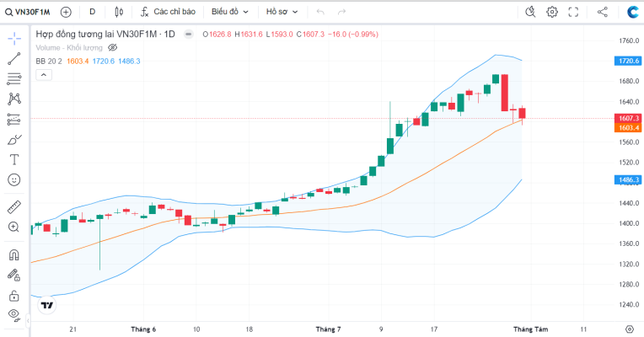The image size is (644, 337).
Task: Toggle magnet mode for drawings
Action: (x=14, y=255)
